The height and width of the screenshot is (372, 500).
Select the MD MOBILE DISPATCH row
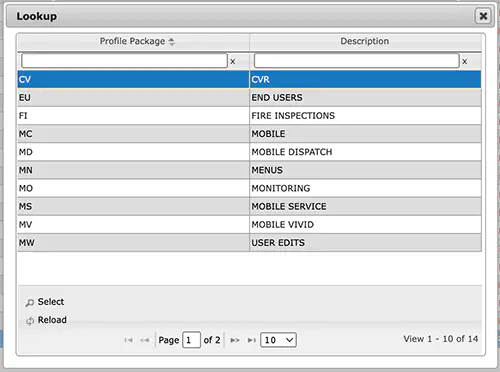(249, 152)
